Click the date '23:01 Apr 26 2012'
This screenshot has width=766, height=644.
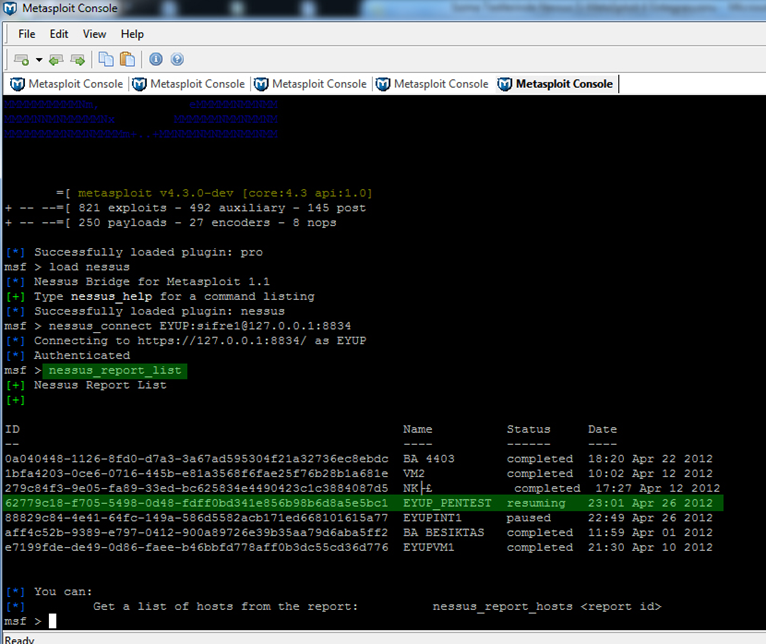point(650,503)
